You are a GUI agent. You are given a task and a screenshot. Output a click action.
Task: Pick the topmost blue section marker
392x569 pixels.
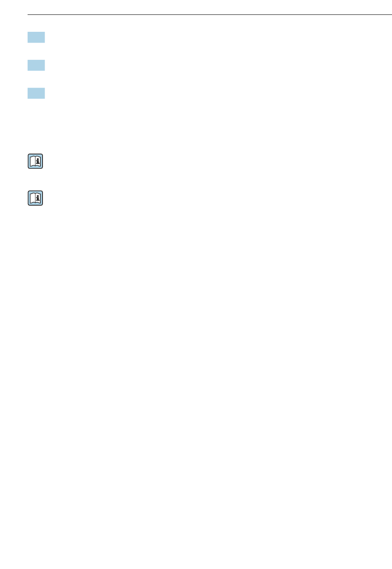point(36,38)
